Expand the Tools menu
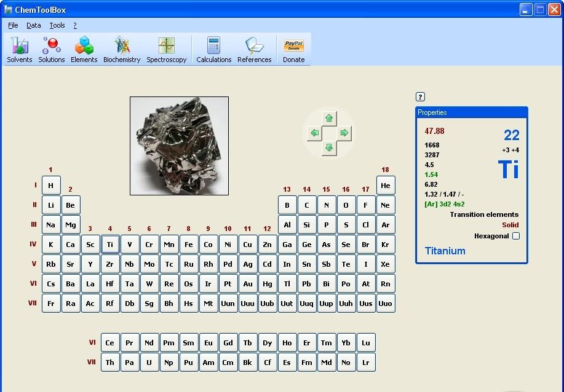Viewport: 564px width, 392px height. [x=57, y=25]
